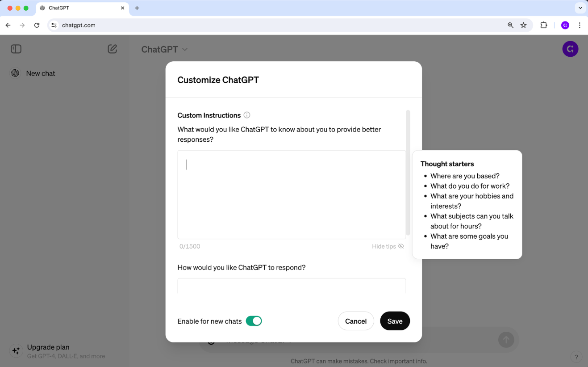588x367 pixels.
Task: Start a new chat with the compose icon
Action: (x=113, y=49)
